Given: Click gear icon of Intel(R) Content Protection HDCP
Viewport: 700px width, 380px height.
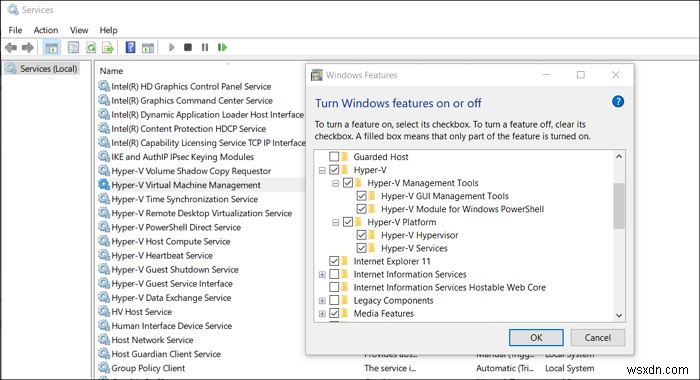Looking at the screenshot, I should point(104,128).
